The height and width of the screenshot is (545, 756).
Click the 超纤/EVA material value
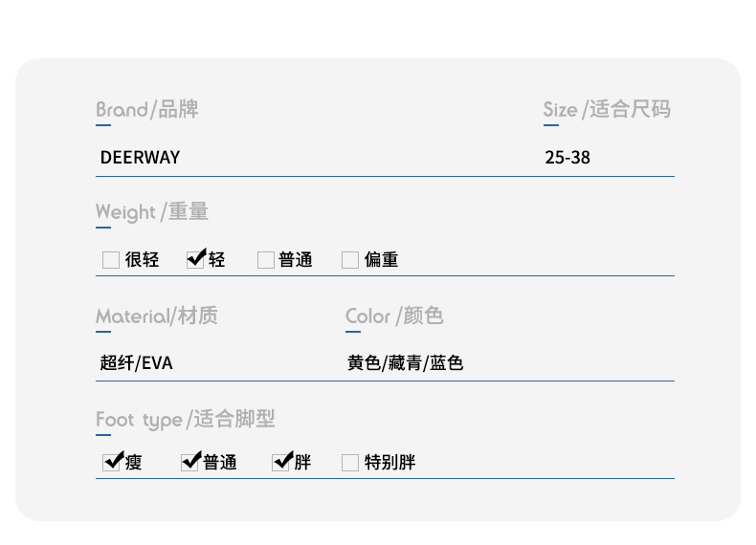pos(136,362)
